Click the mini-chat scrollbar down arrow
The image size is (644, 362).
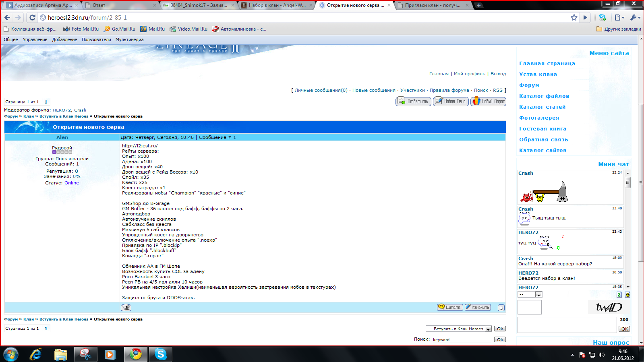[x=627, y=287]
